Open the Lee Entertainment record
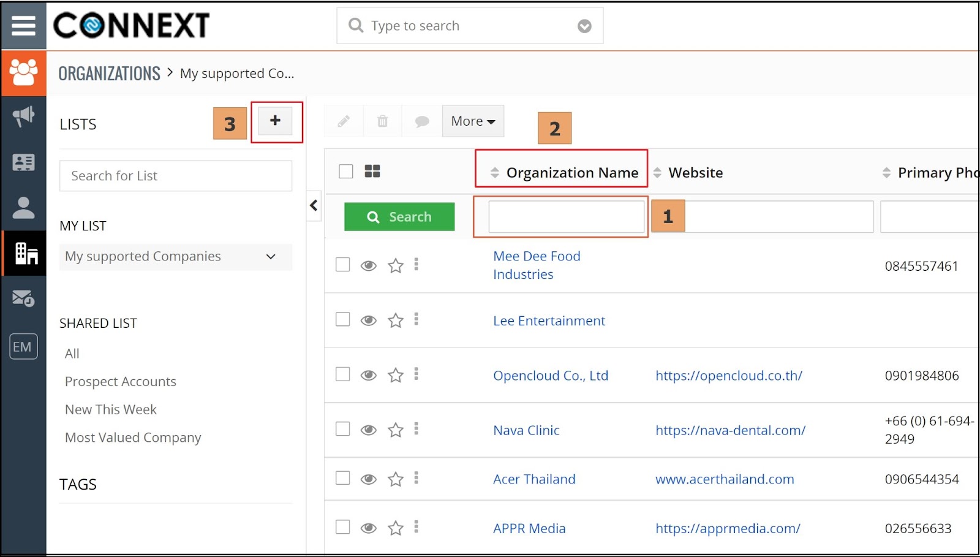This screenshot has height=557, width=980. (x=549, y=321)
